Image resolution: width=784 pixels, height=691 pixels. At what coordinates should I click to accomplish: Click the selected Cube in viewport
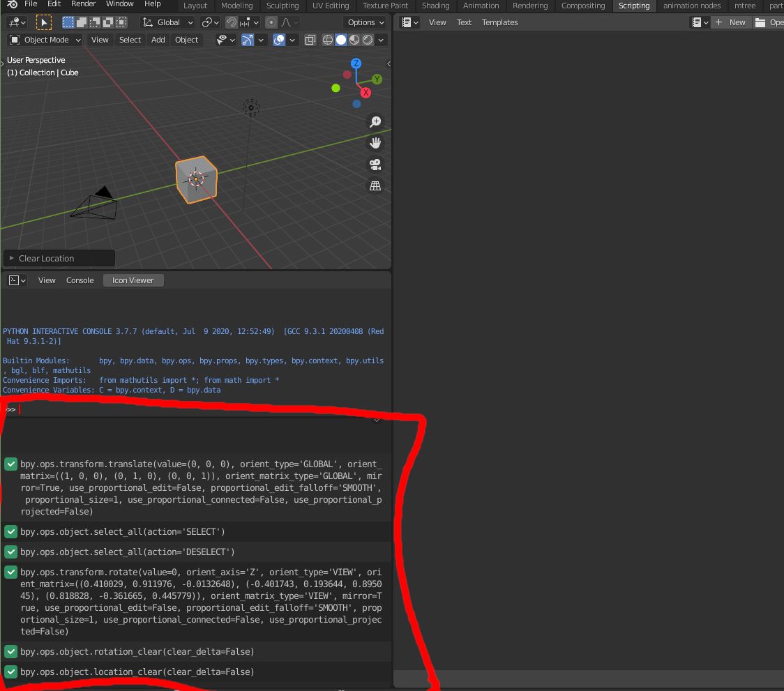[x=197, y=180]
